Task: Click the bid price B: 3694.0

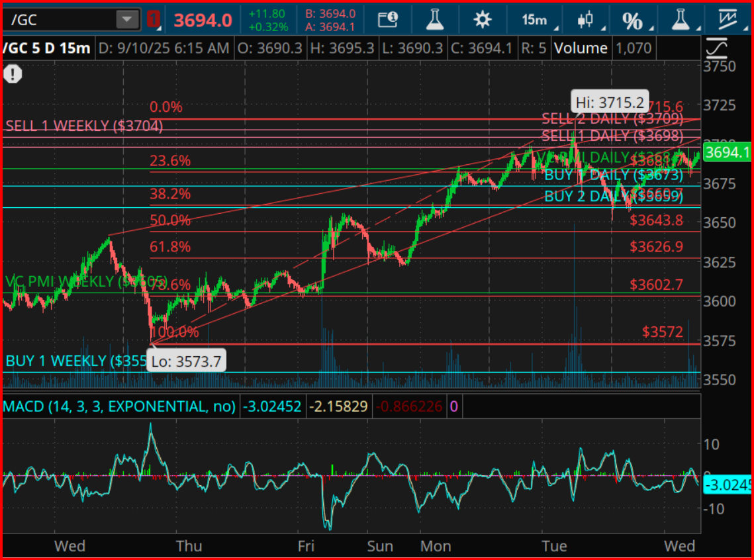Action: [330, 14]
